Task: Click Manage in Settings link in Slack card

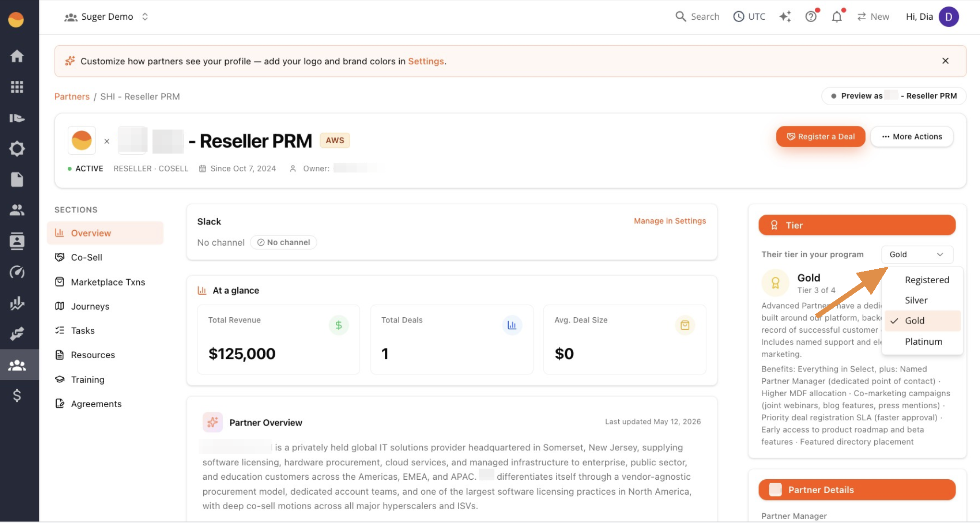Action: pos(670,221)
